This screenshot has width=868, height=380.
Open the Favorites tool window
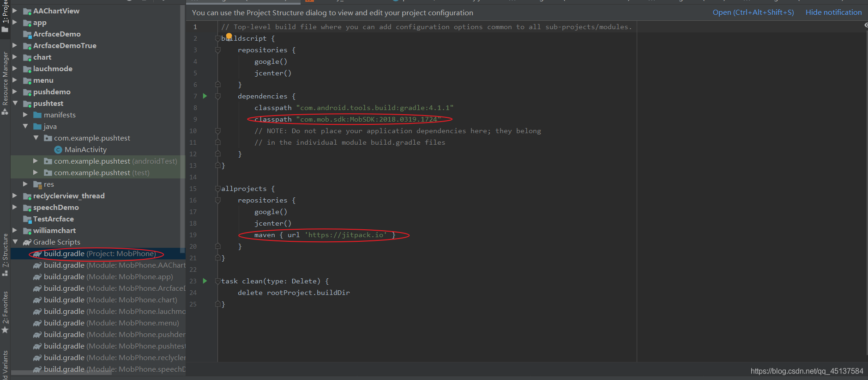pyautogui.click(x=5, y=312)
